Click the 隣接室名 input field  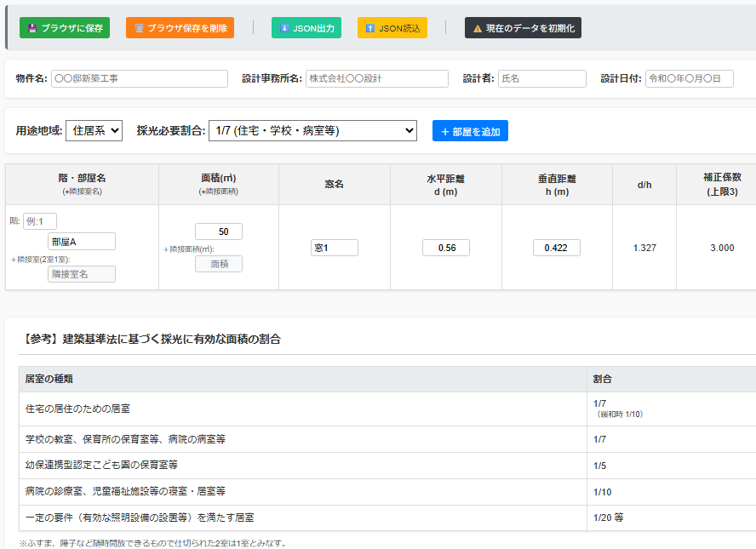pyautogui.click(x=81, y=274)
